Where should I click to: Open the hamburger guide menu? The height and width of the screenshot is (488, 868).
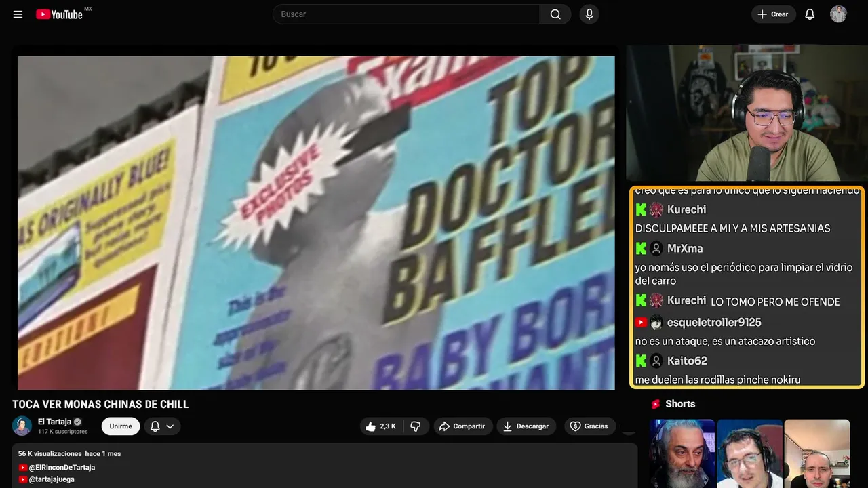pyautogui.click(x=18, y=14)
